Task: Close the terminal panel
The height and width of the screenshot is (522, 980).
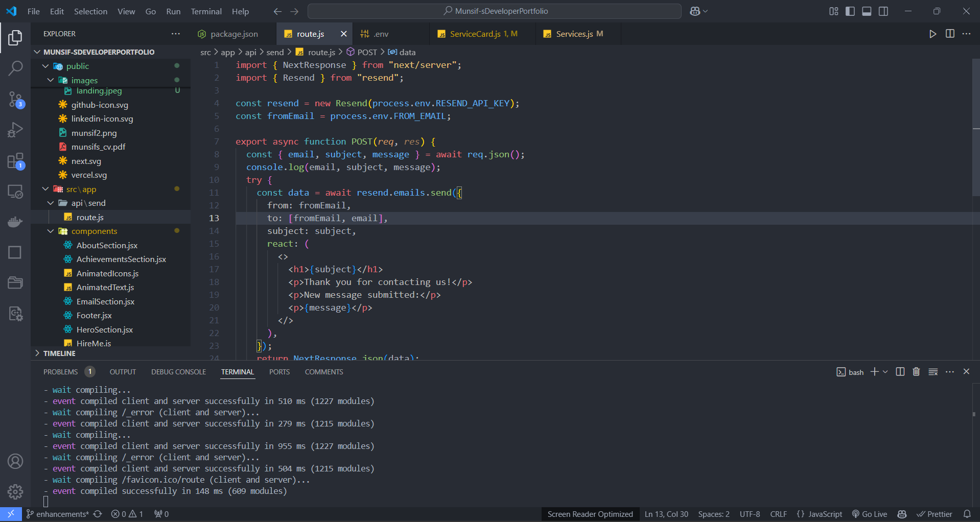Action: [x=966, y=372]
